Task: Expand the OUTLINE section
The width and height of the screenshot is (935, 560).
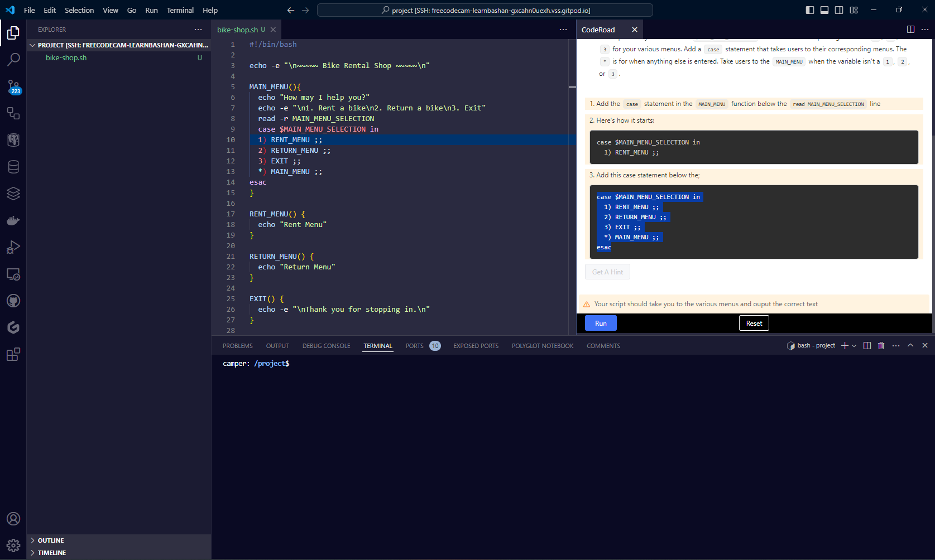Action: tap(51, 540)
